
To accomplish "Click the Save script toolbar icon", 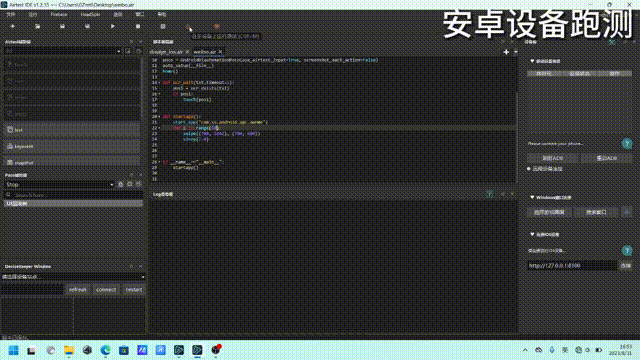I will tap(62, 26).
